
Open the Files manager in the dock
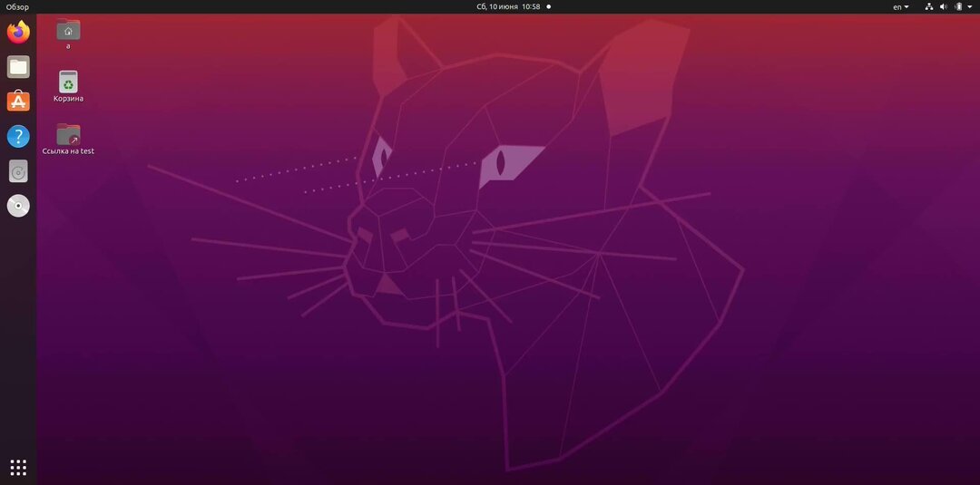click(x=18, y=67)
